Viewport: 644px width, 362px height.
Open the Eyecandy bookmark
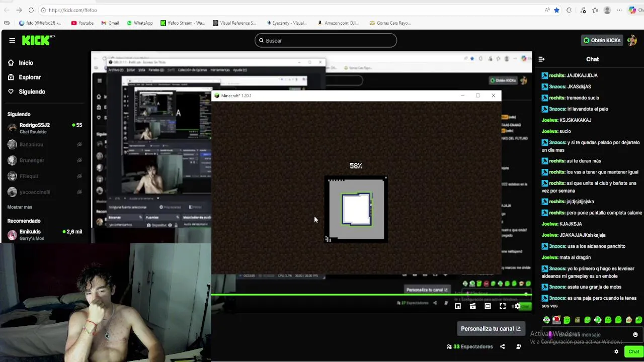[286, 23]
